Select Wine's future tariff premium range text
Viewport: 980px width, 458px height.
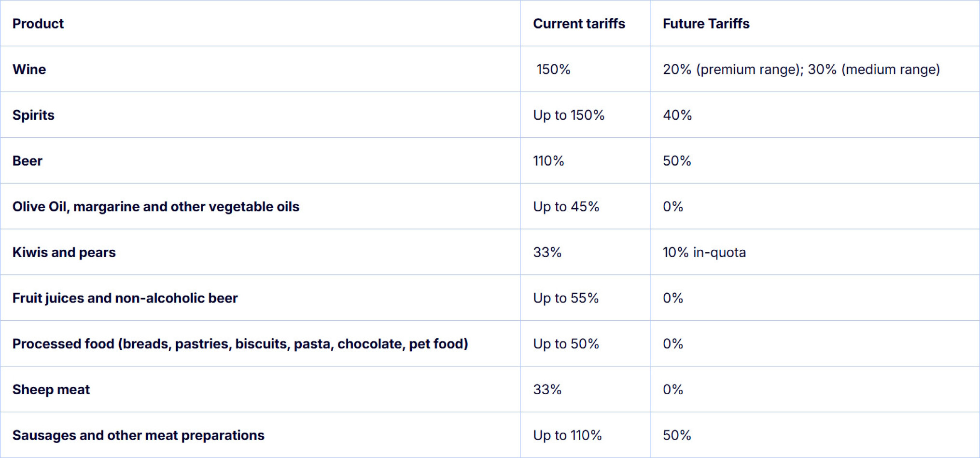click(732, 70)
